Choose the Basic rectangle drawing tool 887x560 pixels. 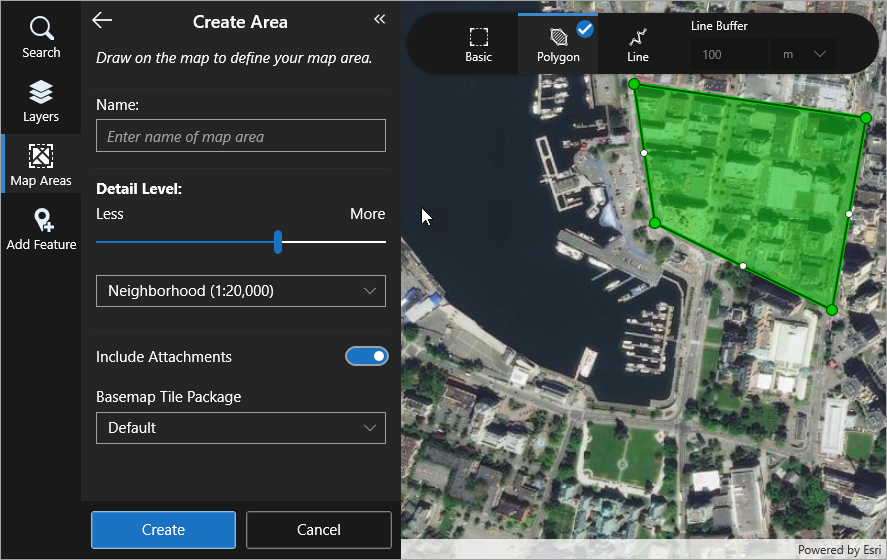pos(478,44)
